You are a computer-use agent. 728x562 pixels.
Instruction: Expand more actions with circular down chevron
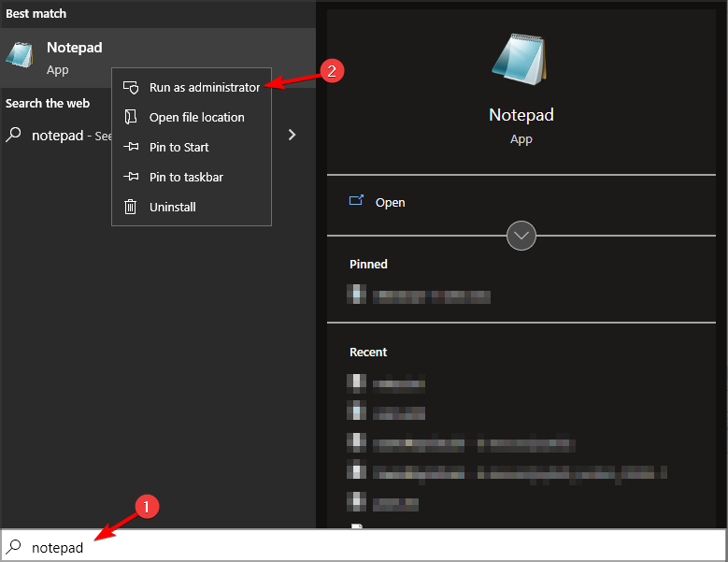521,236
